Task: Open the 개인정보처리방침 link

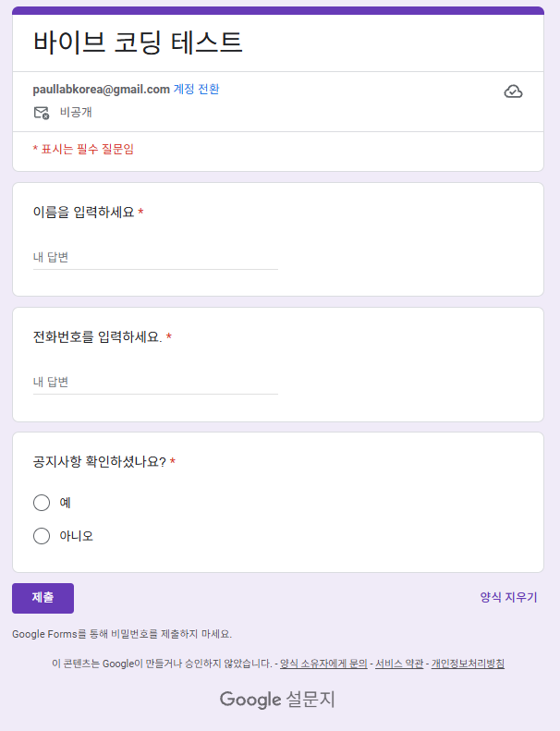Action: 468,664
